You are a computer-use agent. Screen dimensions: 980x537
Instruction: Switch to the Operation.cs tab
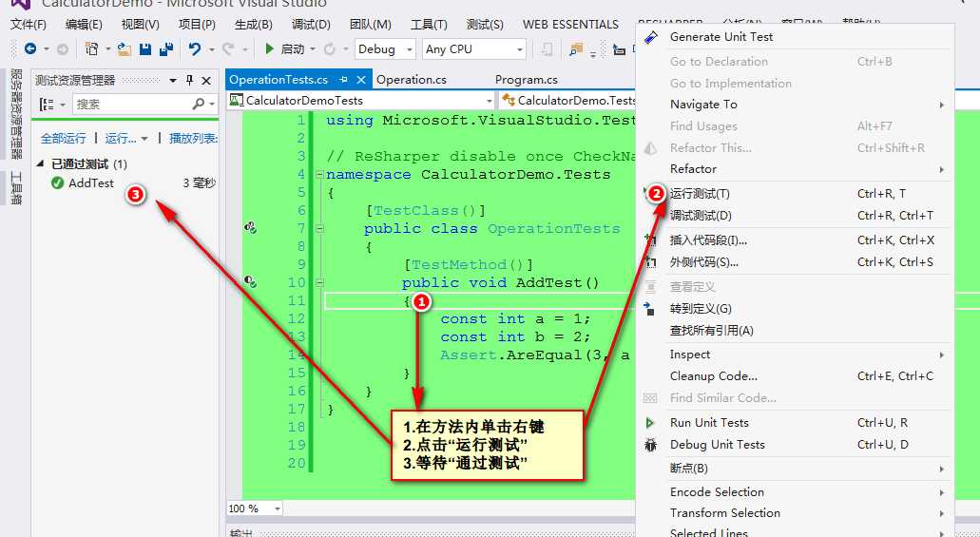pyautogui.click(x=412, y=80)
